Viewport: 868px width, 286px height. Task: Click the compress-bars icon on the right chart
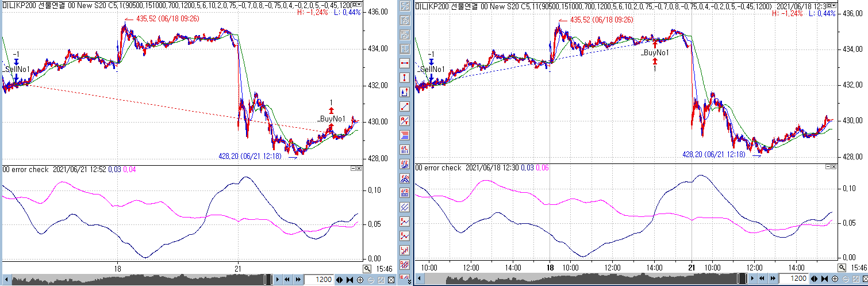pos(824,279)
